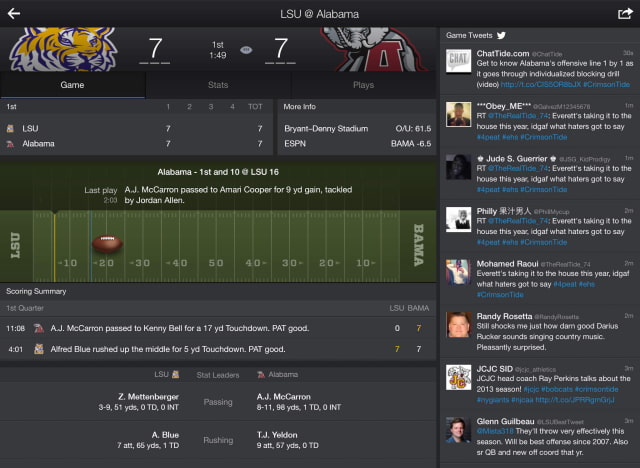Tap the yellow first-down marker on field
The height and width of the screenshot is (468, 640).
[x=54, y=246]
